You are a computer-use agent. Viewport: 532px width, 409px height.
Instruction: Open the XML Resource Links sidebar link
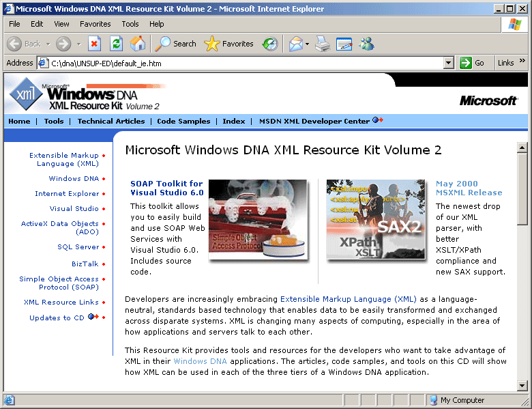click(61, 302)
